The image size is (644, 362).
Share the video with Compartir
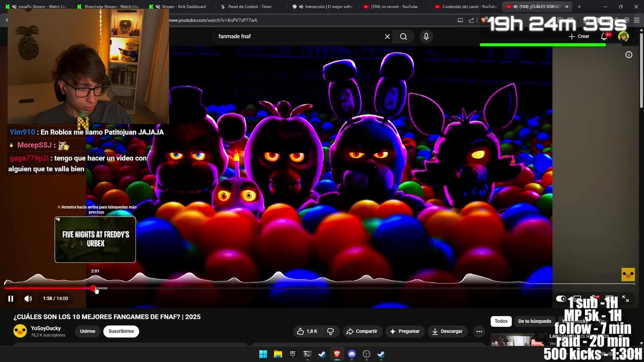362,331
